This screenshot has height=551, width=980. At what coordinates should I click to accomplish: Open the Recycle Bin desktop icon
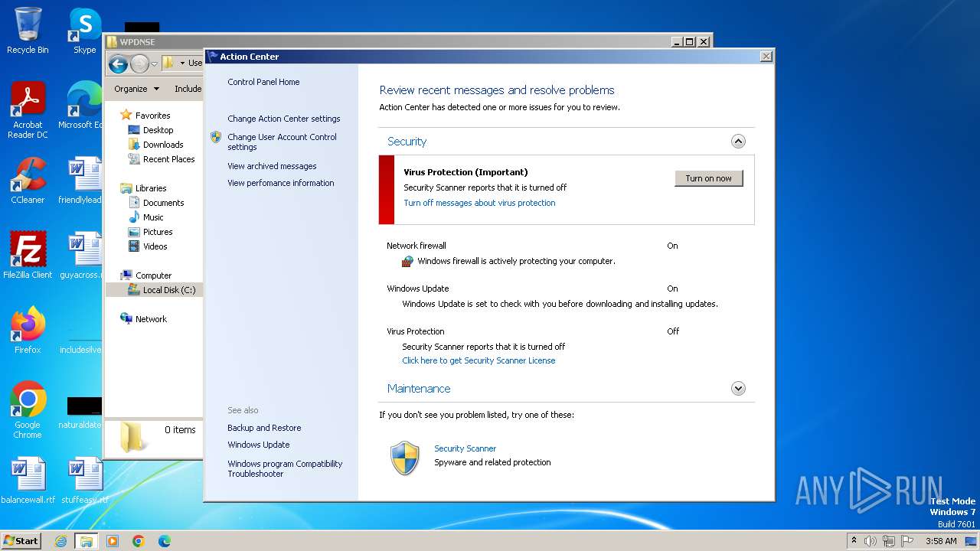(x=28, y=31)
